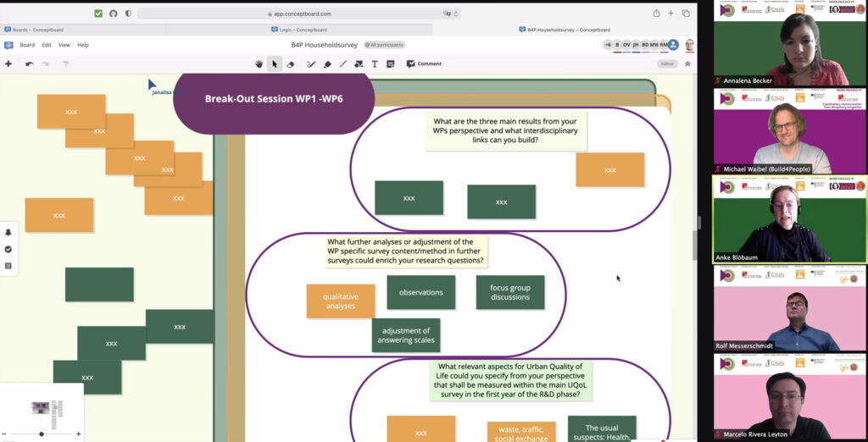Select the eraser tool
This screenshot has width=868, height=442.
[291, 64]
